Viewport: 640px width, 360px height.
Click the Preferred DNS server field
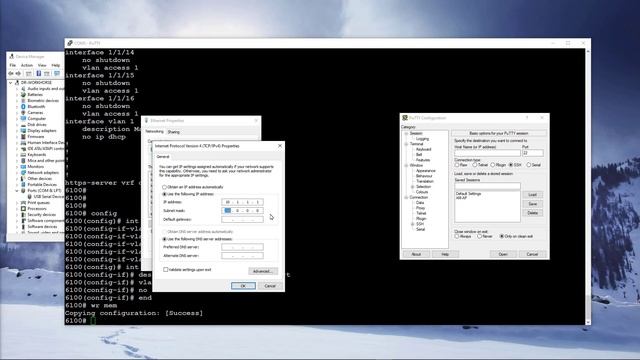242,247
